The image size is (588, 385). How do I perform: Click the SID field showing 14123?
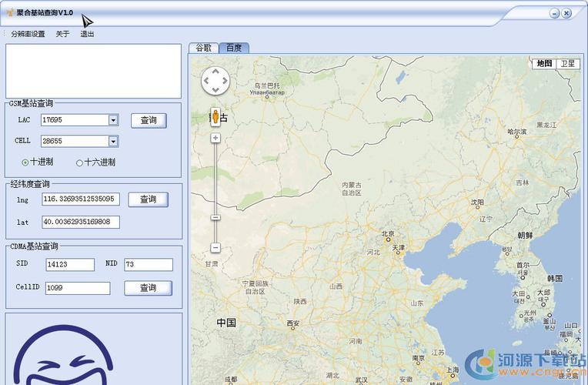pos(70,265)
